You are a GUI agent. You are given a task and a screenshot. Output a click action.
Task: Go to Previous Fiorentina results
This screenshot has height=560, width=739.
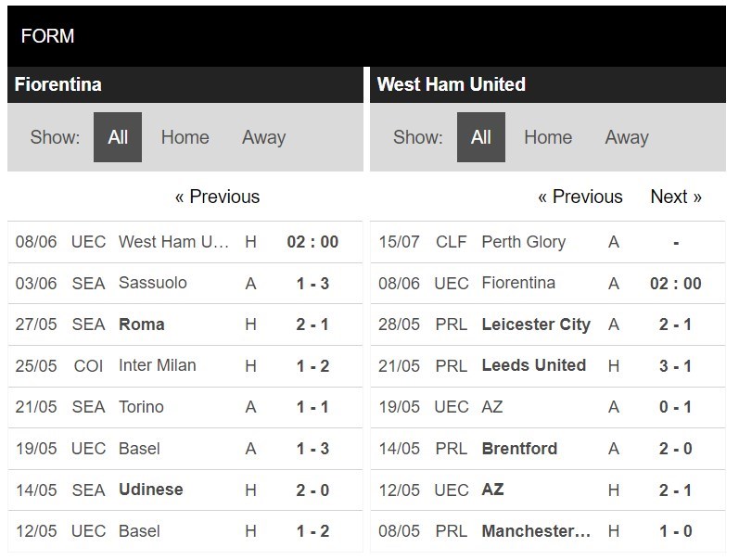coord(217,197)
